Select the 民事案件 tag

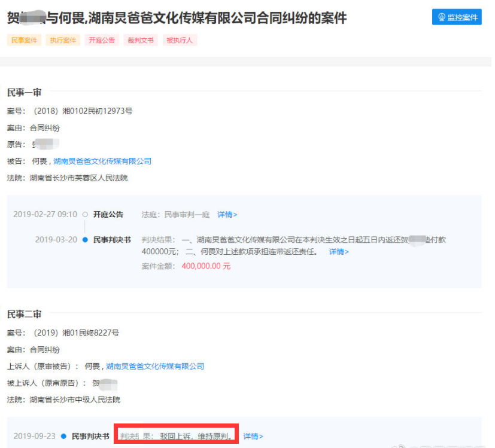click(25, 41)
